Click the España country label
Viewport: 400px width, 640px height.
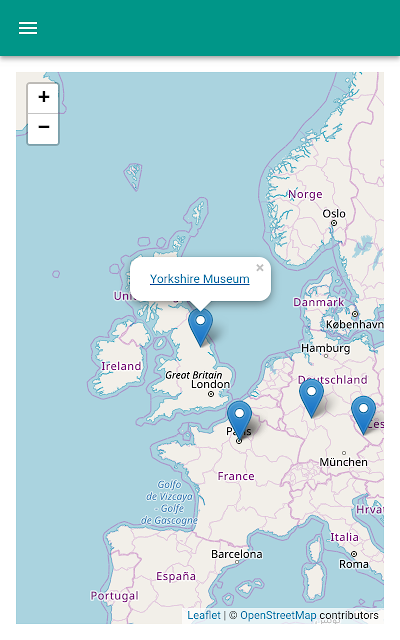[176, 576]
